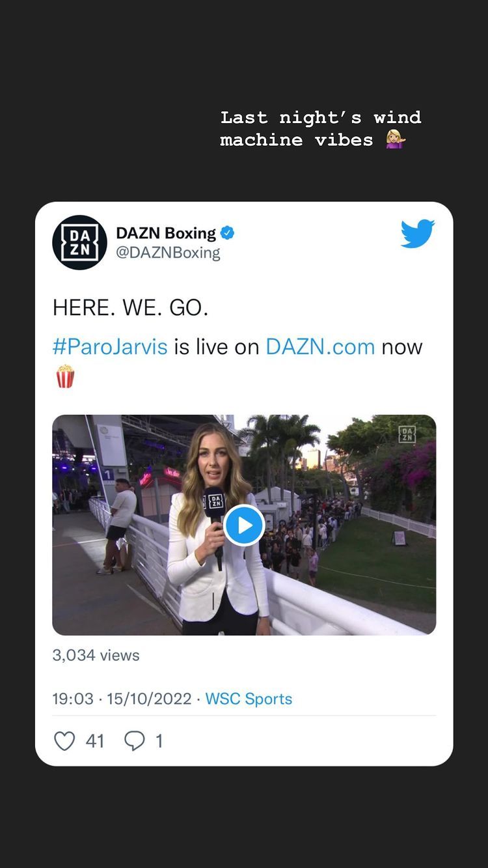Click the hair flip emoji in caption
The image size is (488, 868).
tap(395, 139)
